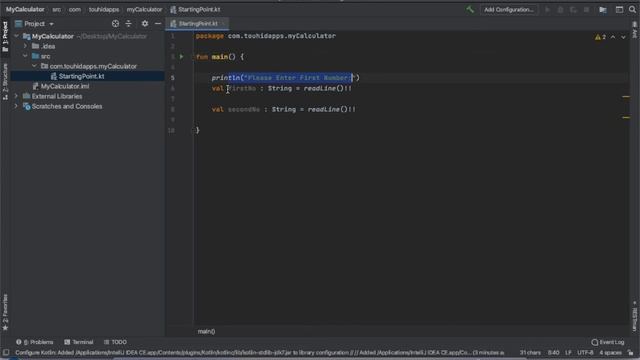Viewport: 640px width, 360px height.
Task: Click the Locate/Select Opened File target icon
Action: 116,24
